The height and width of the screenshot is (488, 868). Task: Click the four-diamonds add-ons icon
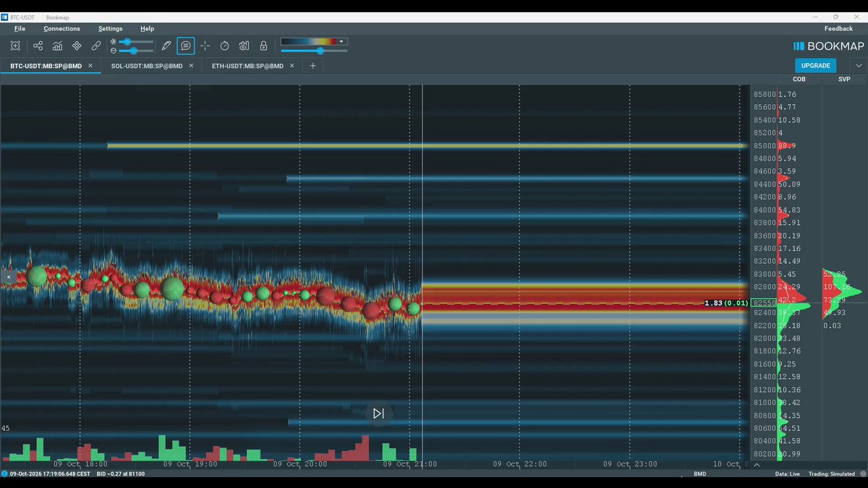(x=77, y=46)
